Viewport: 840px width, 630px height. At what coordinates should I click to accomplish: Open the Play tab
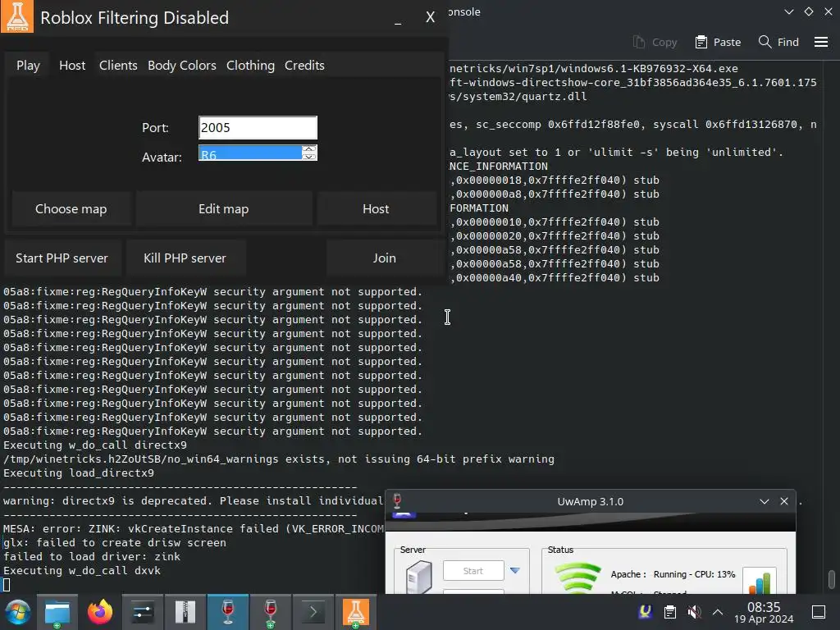point(28,66)
